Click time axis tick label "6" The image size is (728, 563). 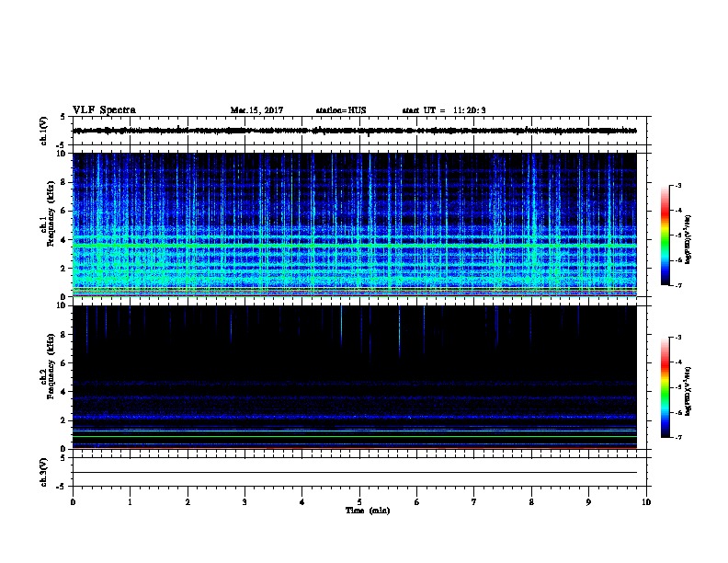click(x=417, y=502)
